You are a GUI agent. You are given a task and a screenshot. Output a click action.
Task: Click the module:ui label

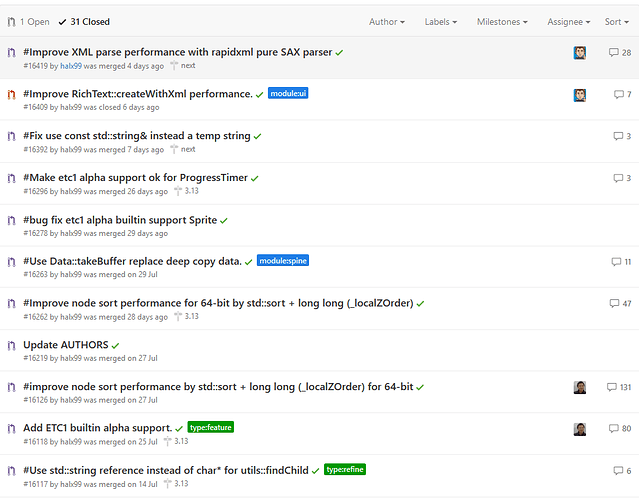click(288, 94)
